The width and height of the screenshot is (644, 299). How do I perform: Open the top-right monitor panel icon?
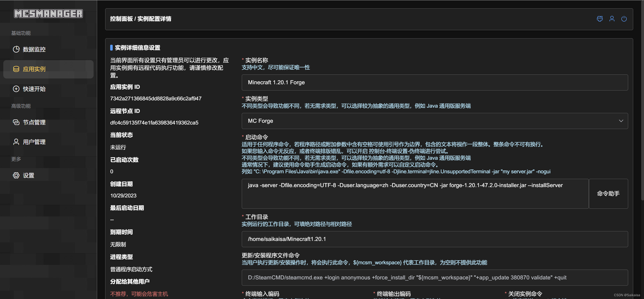[600, 19]
